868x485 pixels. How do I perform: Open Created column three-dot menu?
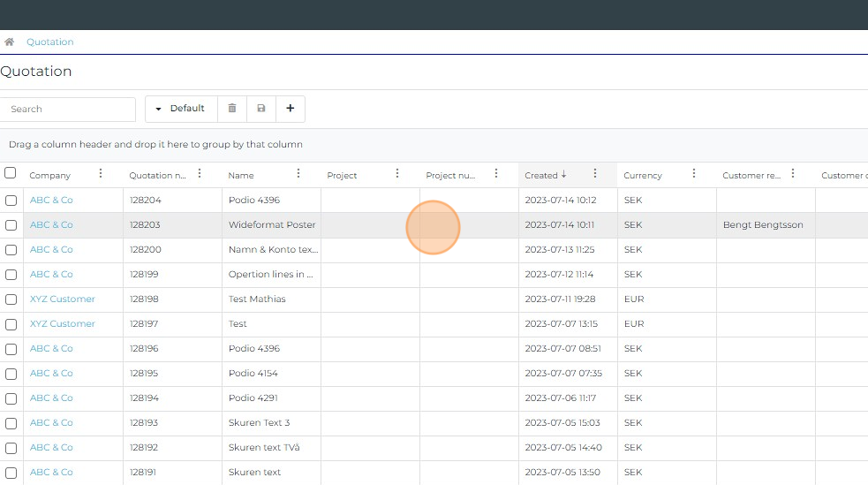pyautogui.click(x=595, y=174)
